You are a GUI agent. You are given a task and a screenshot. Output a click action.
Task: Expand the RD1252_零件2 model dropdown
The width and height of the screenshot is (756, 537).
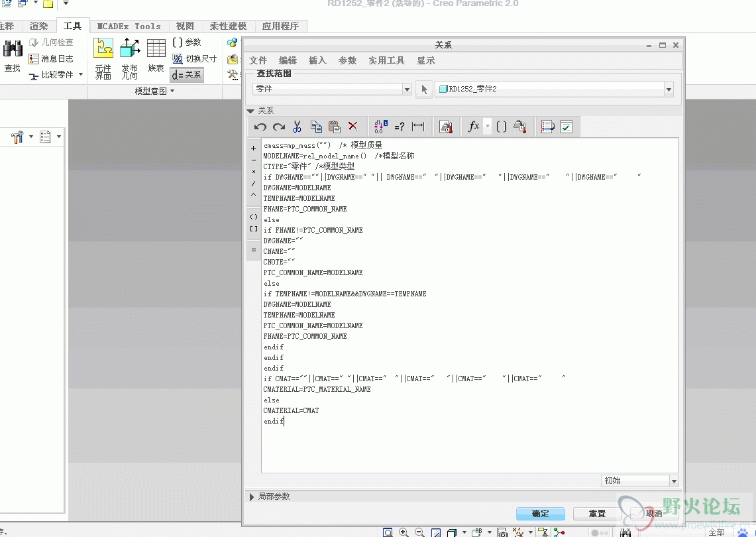pos(669,89)
